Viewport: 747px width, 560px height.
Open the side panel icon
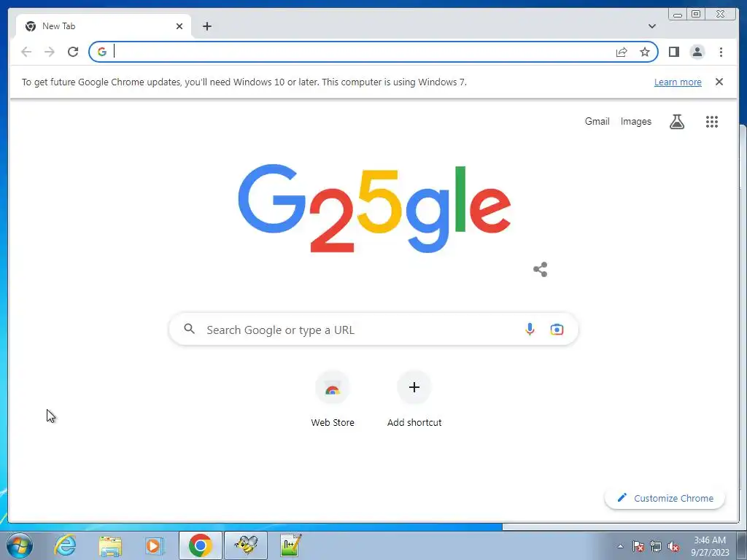(x=673, y=52)
